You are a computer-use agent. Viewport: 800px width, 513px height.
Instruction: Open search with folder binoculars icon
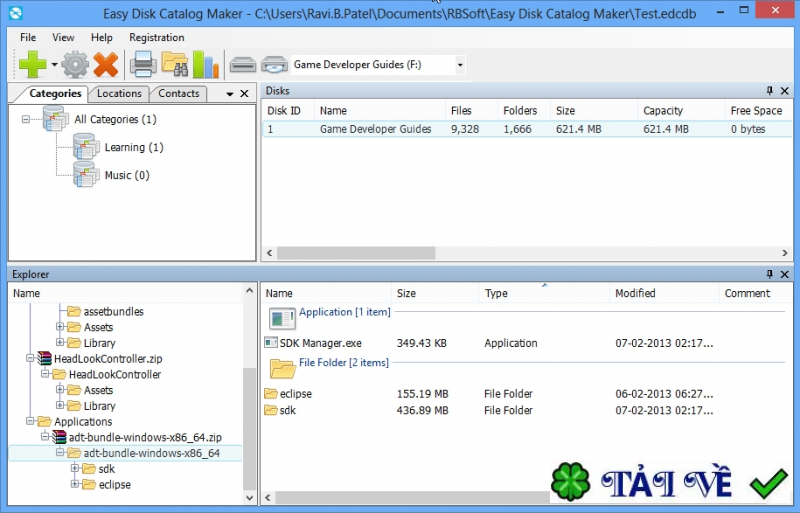175,65
